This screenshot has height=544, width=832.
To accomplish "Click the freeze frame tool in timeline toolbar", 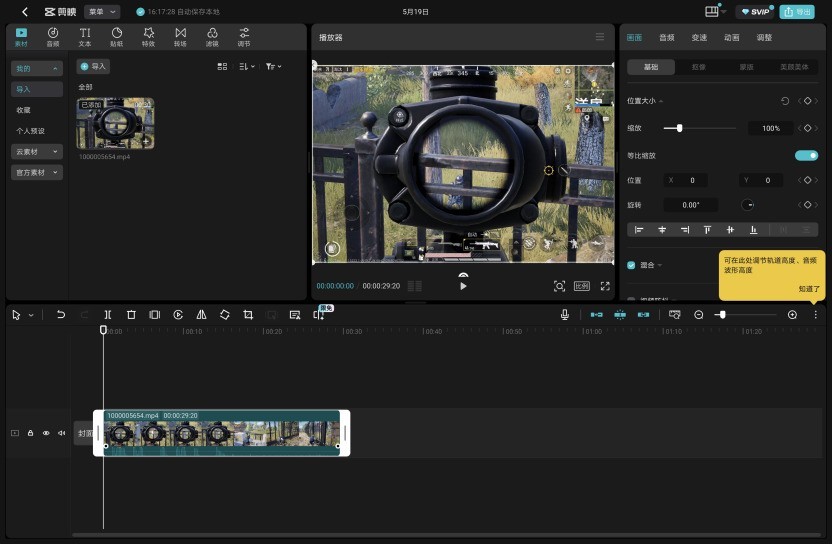I will pyautogui.click(x=154, y=315).
